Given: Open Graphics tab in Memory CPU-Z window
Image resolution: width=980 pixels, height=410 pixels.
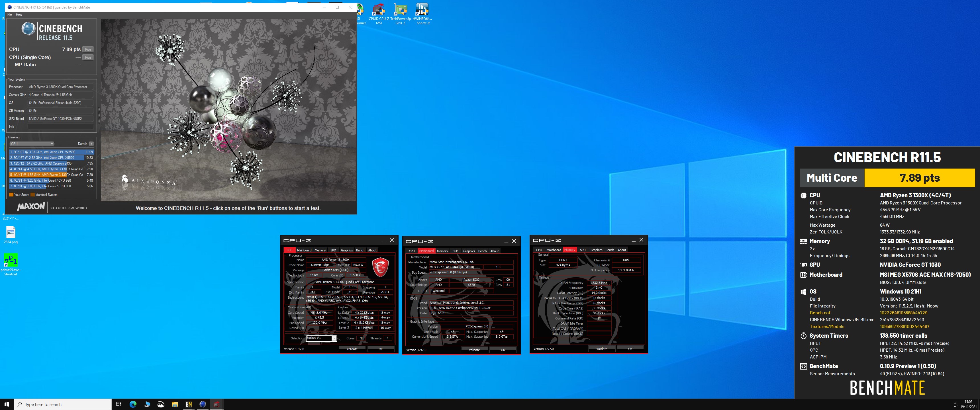Looking at the screenshot, I should (x=596, y=250).
